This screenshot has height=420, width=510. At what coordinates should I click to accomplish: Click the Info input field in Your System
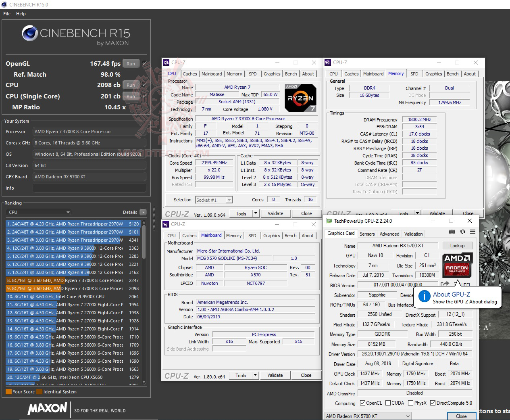(90, 188)
